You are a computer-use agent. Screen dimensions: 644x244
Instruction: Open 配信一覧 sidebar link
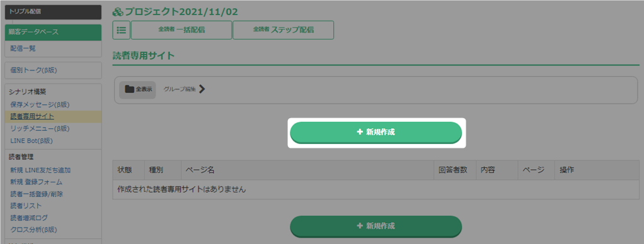point(23,48)
